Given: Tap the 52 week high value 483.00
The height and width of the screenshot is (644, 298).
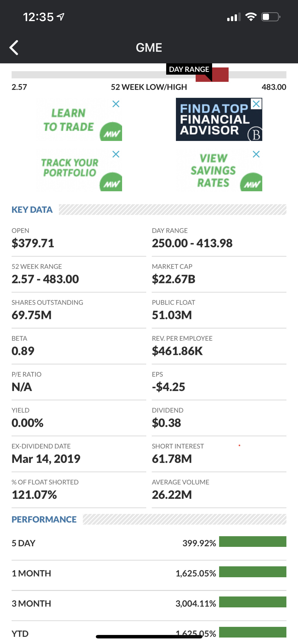Looking at the screenshot, I should [274, 87].
